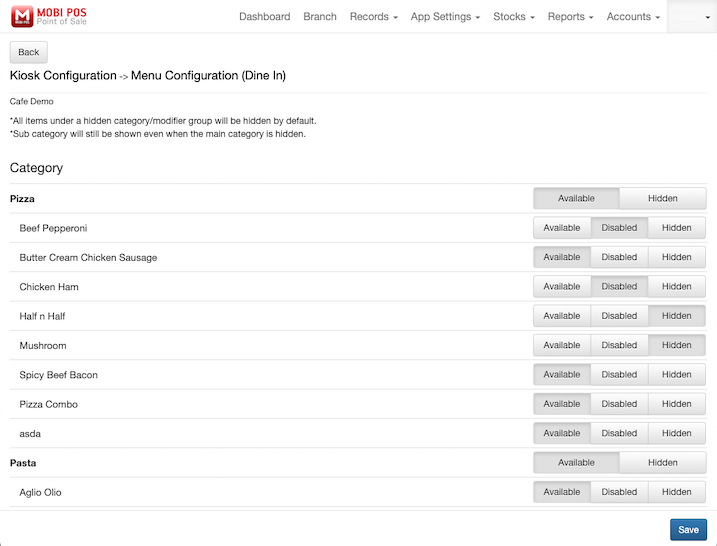Disable the Aglio Olio item
Screen dimensions: 717x546
(x=619, y=492)
